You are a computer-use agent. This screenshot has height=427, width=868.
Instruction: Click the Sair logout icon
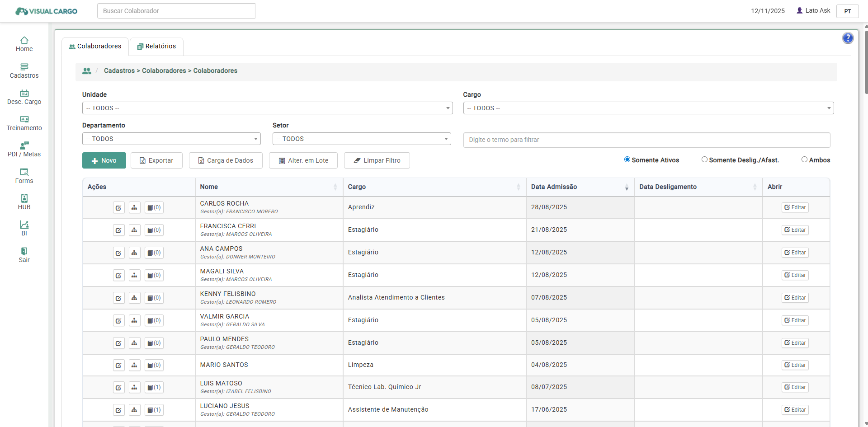[24, 251]
